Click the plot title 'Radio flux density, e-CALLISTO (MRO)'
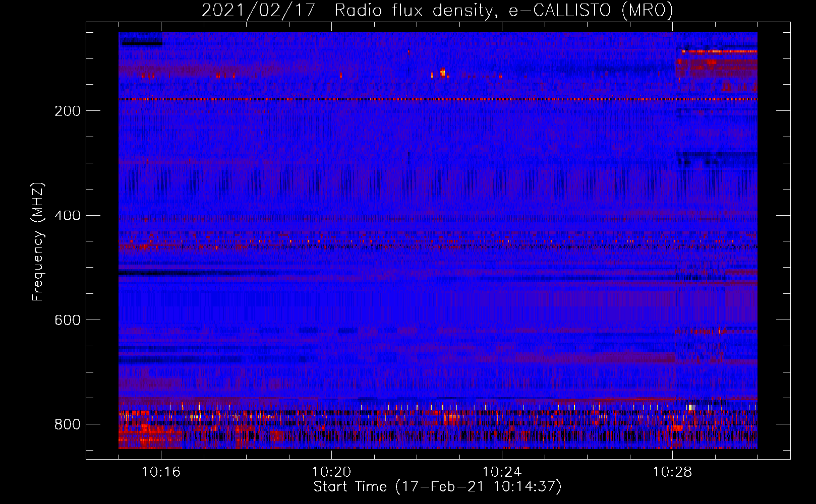The image size is (816, 504). [503, 10]
